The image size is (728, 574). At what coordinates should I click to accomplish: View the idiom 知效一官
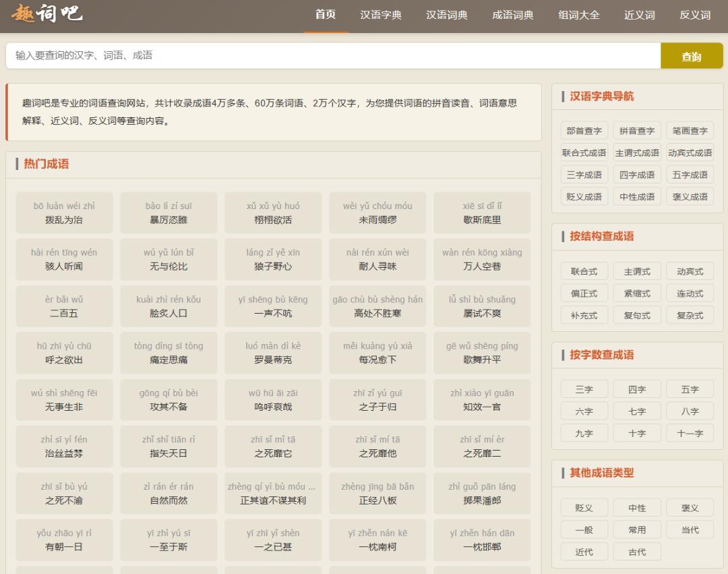click(x=482, y=400)
